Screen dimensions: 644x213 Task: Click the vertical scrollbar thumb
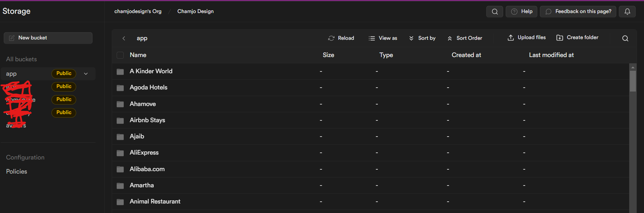633,81
